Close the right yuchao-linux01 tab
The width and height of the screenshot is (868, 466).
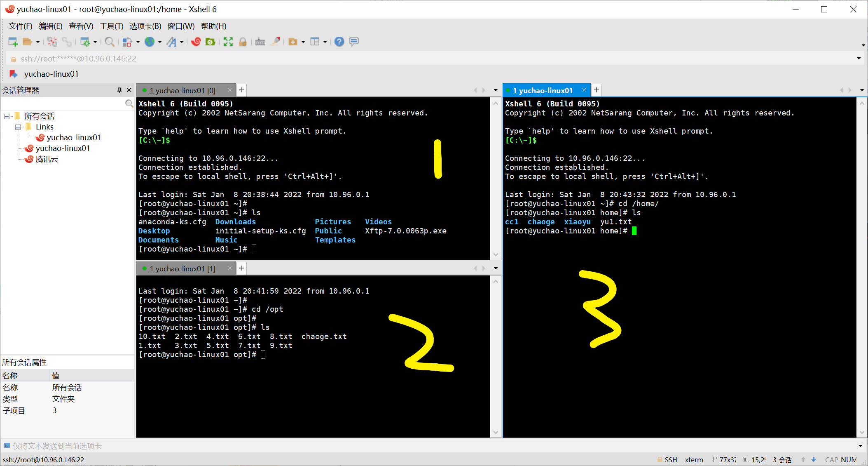[x=584, y=90]
